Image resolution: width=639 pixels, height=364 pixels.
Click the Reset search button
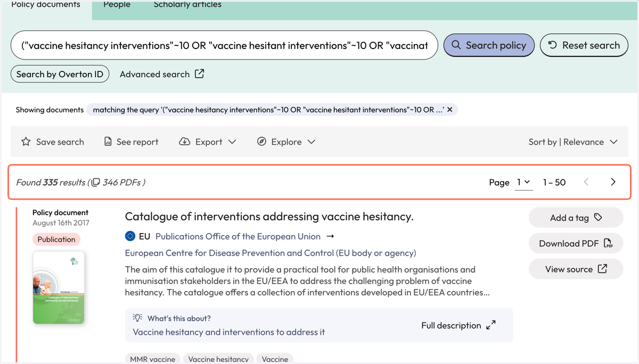pyautogui.click(x=584, y=45)
